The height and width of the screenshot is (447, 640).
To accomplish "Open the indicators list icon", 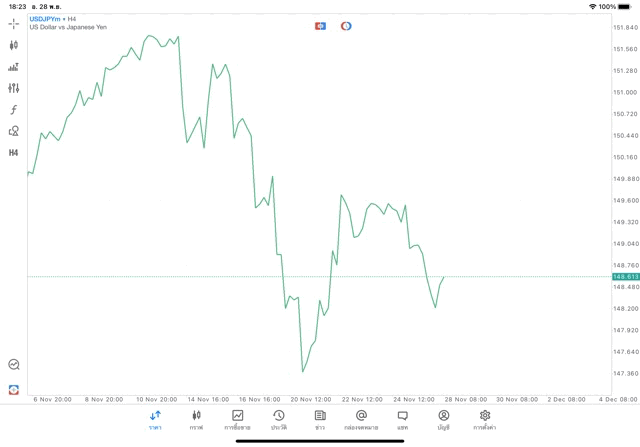I will [x=14, y=67].
